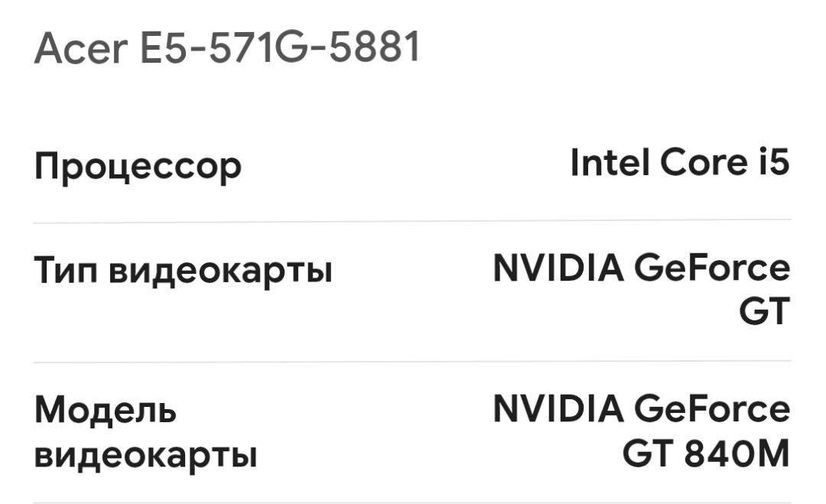
Task: Tap the word Тип in the second row
Action: tap(66, 271)
